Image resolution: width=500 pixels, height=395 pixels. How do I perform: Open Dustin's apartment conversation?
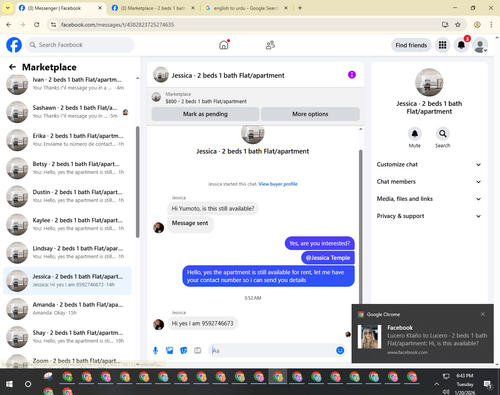click(67, 196)
